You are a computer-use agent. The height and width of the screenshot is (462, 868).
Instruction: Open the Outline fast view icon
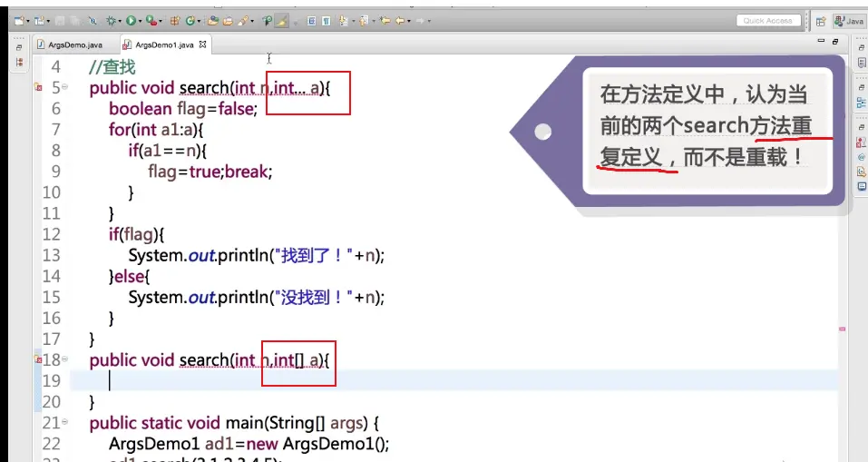pyautogui.click(x=862, y=103)
